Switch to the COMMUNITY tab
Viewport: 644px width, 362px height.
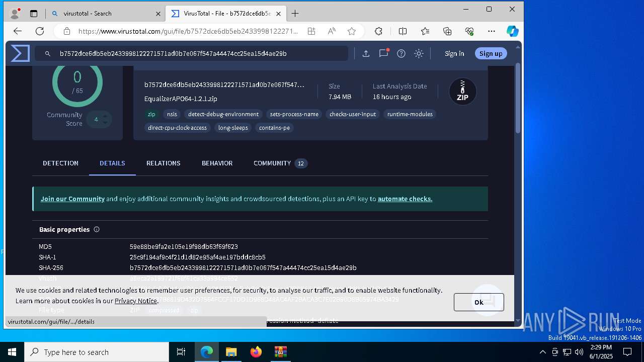pyautogui.click(x=280, y=163)
